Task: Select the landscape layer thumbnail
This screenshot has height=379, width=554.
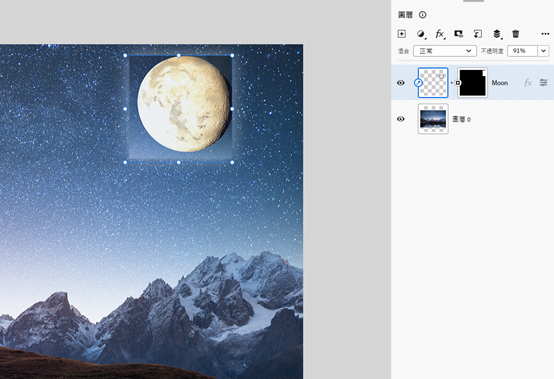Action: (x=433, y=119)
